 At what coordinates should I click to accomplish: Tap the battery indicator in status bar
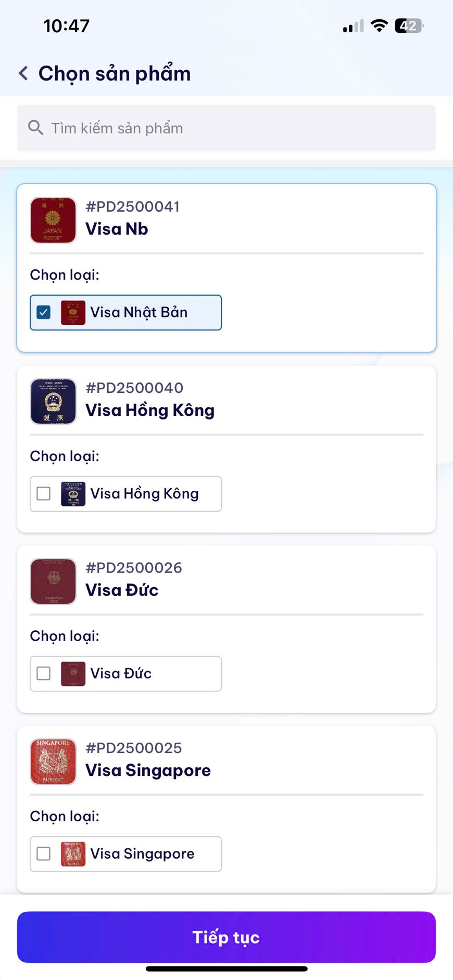409,26
